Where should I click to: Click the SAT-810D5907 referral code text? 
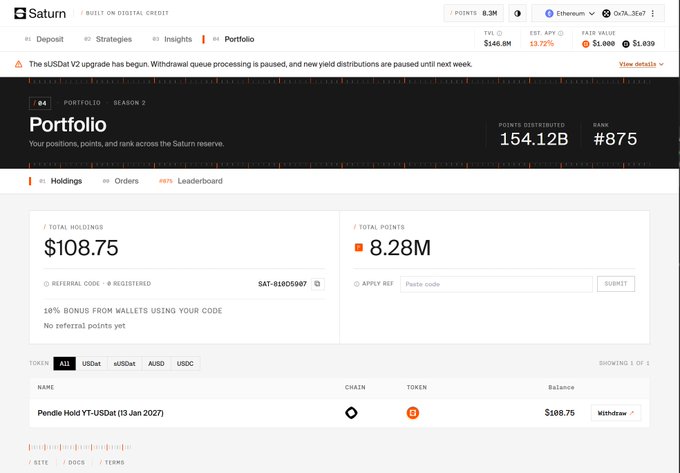(x=282, y=284)
